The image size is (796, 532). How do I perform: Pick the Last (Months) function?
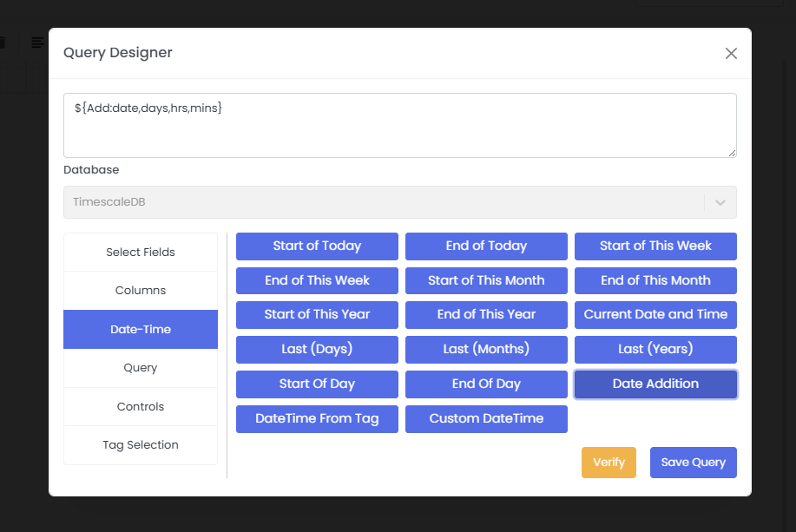tap(486, 349)
